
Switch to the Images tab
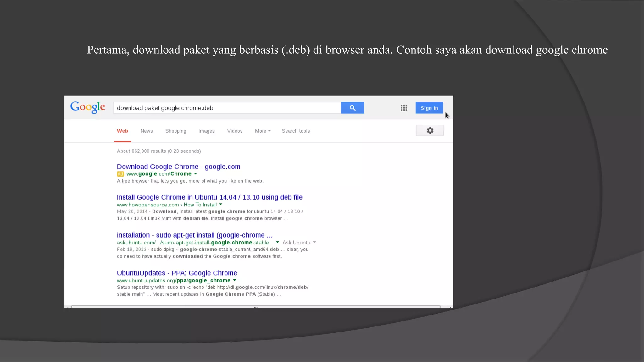[207, 131]
